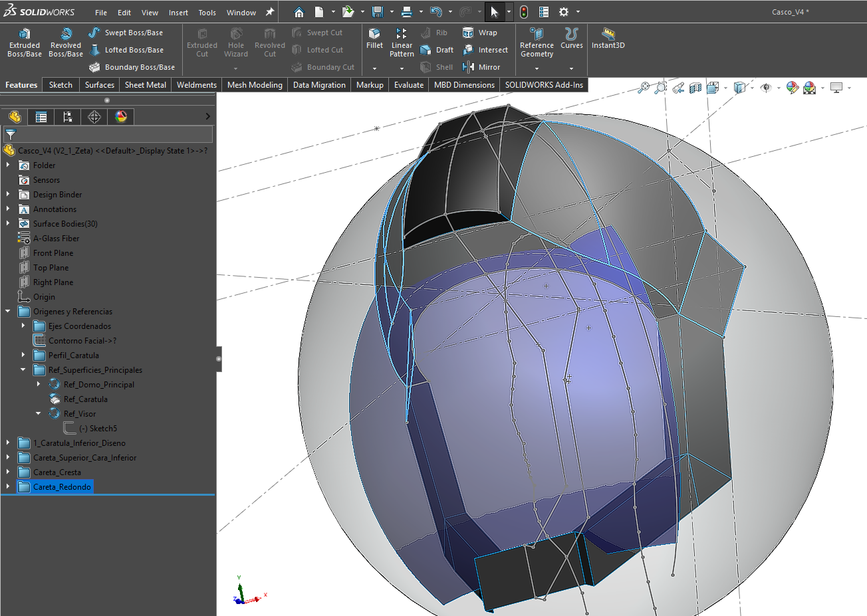Screen dimensions: 867x616
Task: Open the ConfigurationManager tab
Action: pyautogui.click(x=67, y=117)
